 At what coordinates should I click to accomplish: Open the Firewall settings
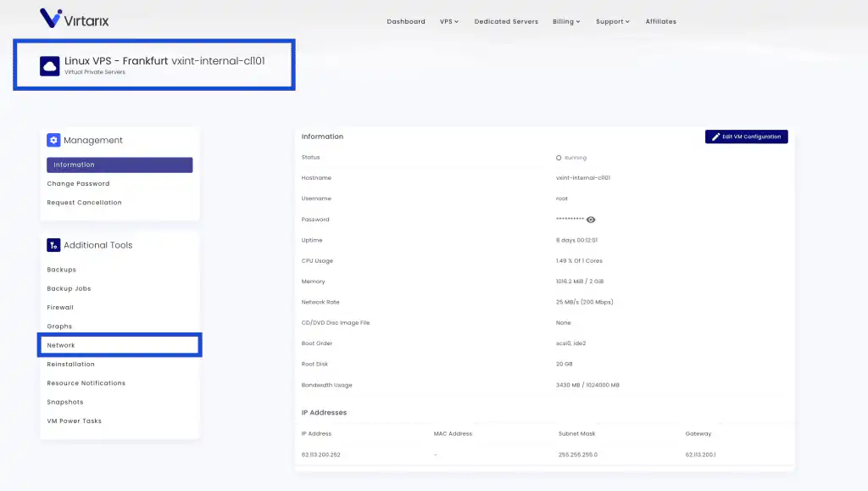coord(60,308)
